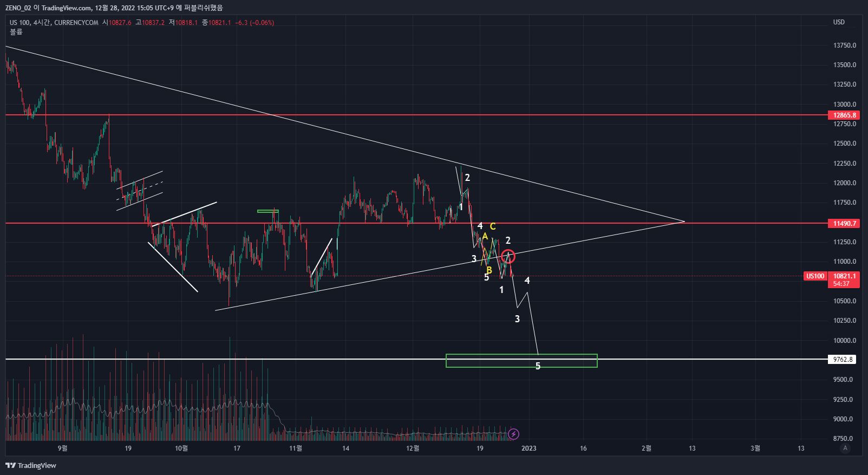Click the 11월 label on the time axis

pos(296,448)
